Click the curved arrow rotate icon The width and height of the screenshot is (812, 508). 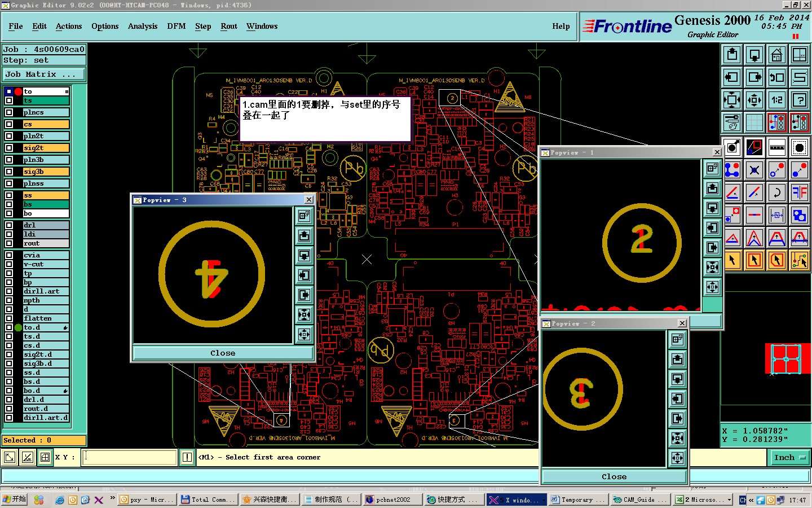777,192
